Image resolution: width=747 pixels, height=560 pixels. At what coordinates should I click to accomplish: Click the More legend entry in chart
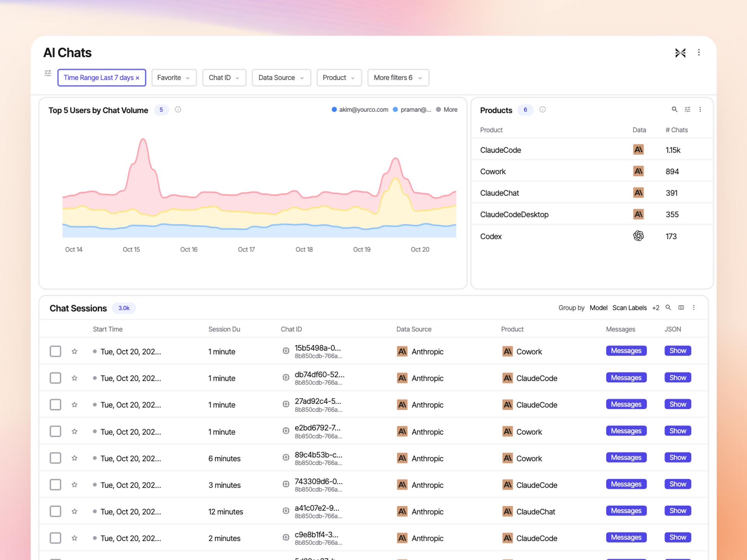pos(447,110)
